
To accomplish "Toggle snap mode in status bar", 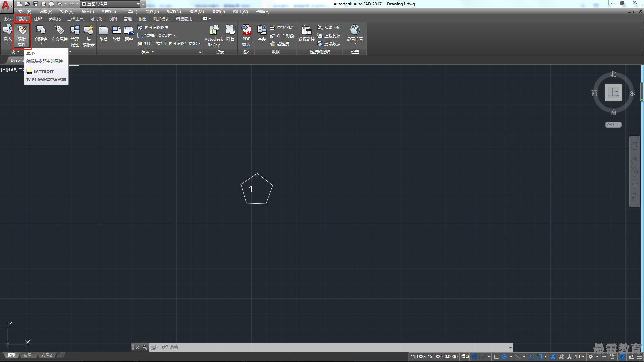I will [x=482, y=357].
